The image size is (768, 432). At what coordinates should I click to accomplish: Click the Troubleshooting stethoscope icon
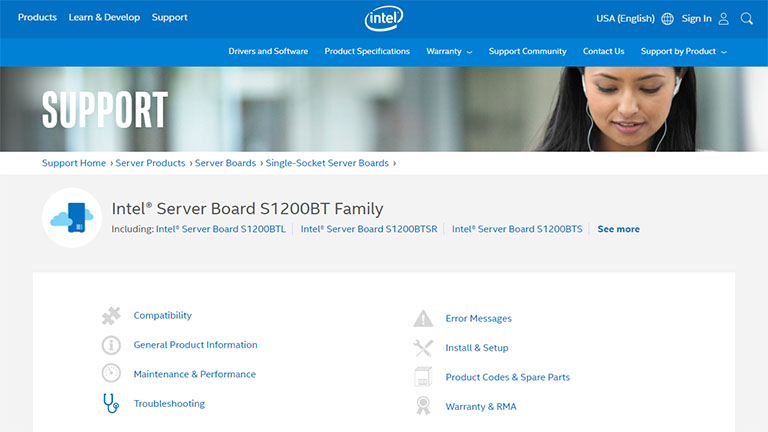pyautogui.click(x=111, y=403)
